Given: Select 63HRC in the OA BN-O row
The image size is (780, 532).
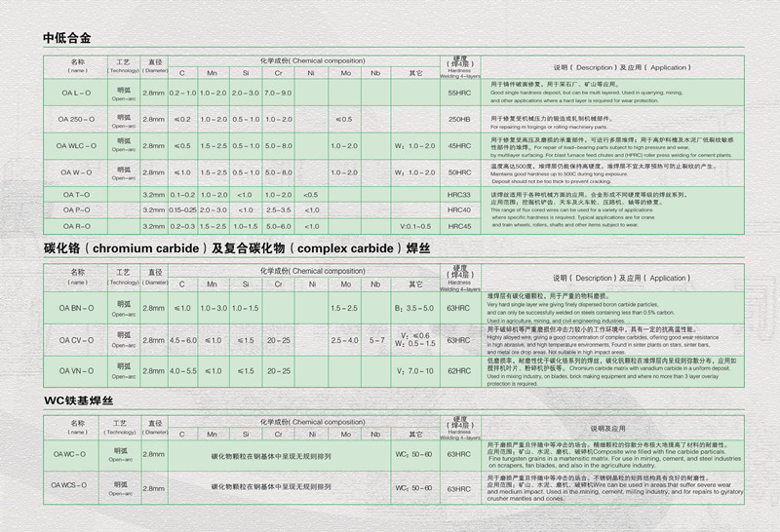Looking at the screenshot, I should coord(458,308).
